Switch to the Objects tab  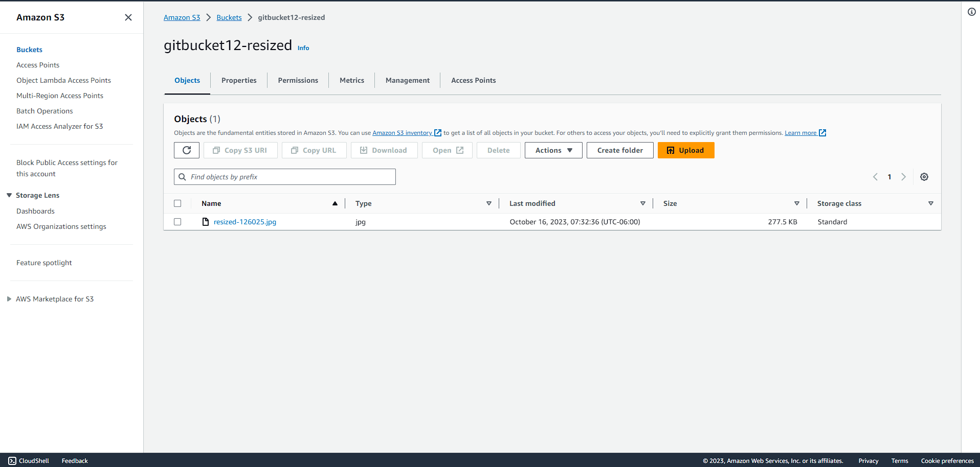187,80
